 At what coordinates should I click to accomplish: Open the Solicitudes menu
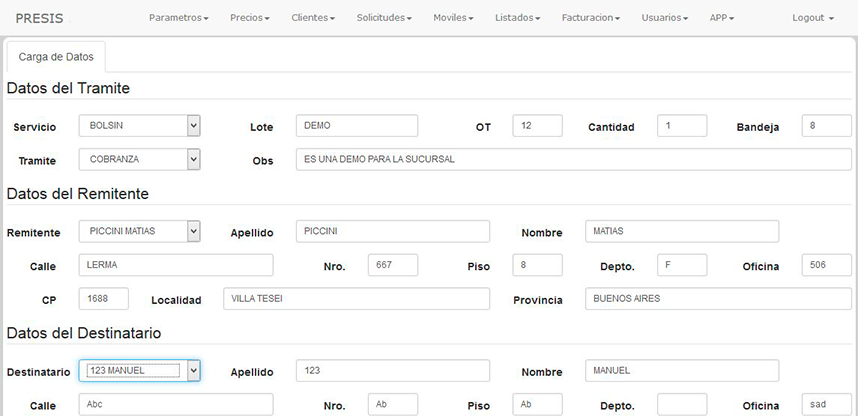point(384,18)
